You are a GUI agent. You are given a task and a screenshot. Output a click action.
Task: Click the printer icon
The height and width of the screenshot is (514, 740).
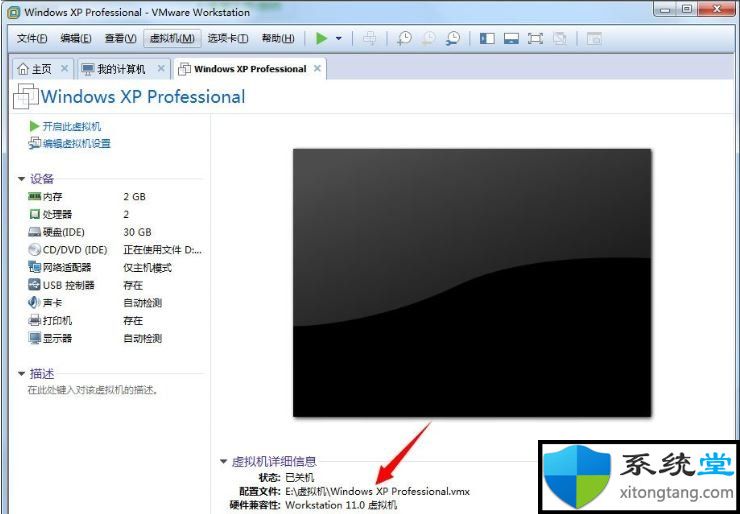[x=34, y=320]
